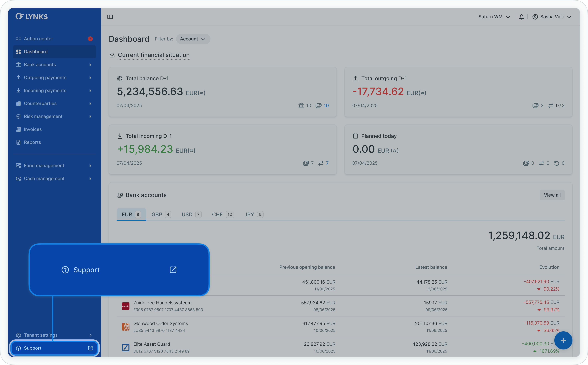Click the ING bank logo for Glenwood Order Systems
Image resolution: width=588 pixels, height=365 pixels.
pyautogui.click(x=126, y=327)
